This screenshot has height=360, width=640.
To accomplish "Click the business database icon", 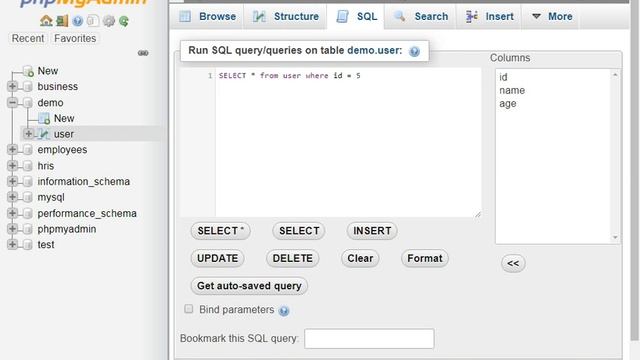I will coord(28,87).
